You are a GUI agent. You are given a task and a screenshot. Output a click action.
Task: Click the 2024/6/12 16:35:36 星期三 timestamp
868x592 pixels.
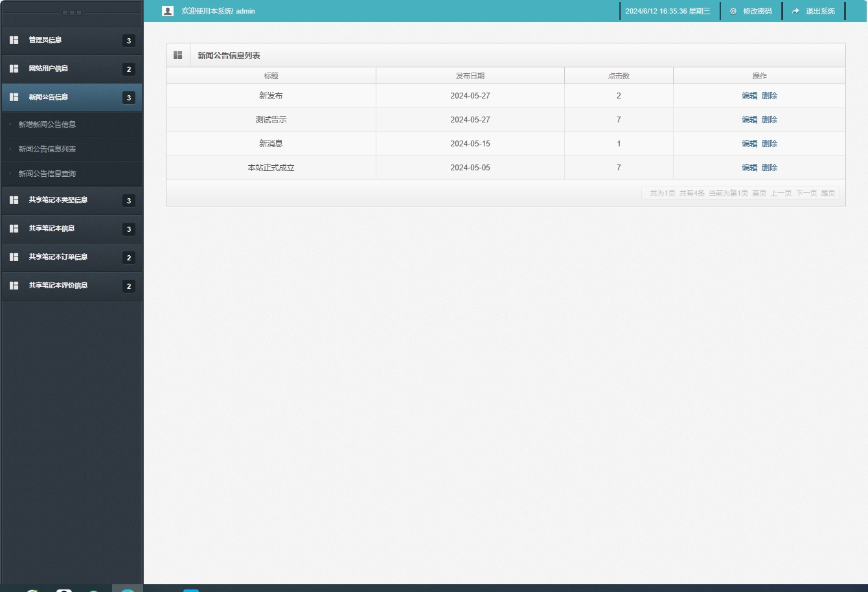(668, 11)
